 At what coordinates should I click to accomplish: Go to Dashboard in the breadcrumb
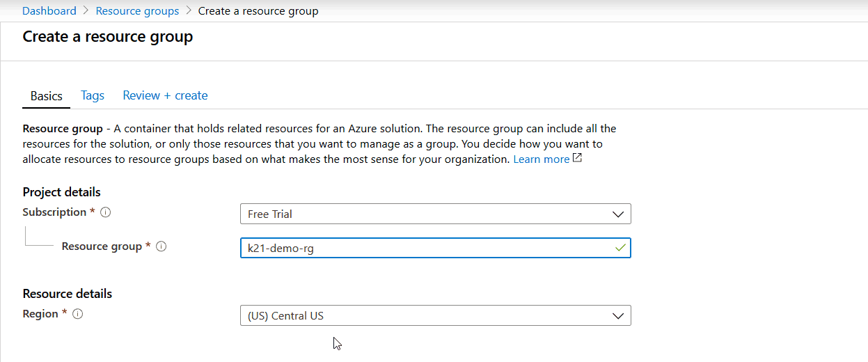pos(49,11)
